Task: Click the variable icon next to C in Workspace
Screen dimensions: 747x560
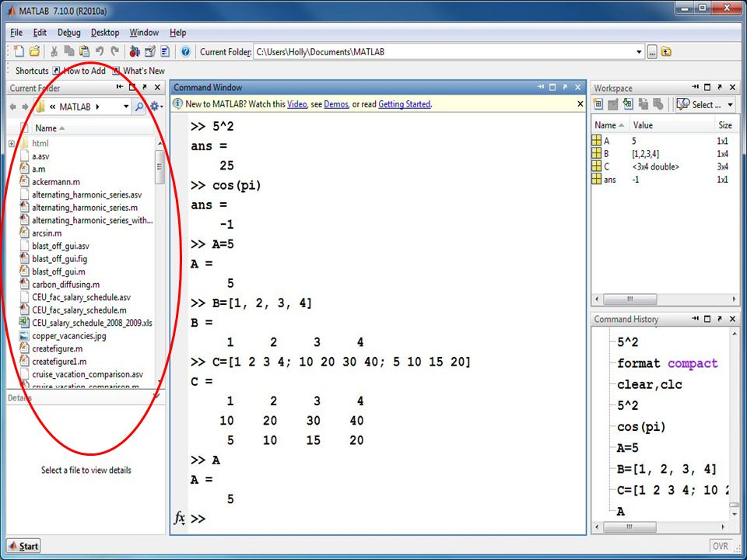Action: point(597,166)
